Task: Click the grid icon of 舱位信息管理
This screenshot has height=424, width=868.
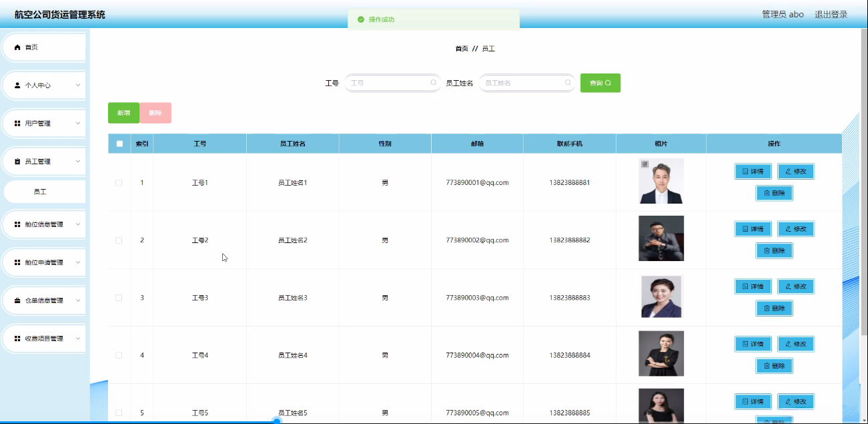Action: click(x=17, y=224)
